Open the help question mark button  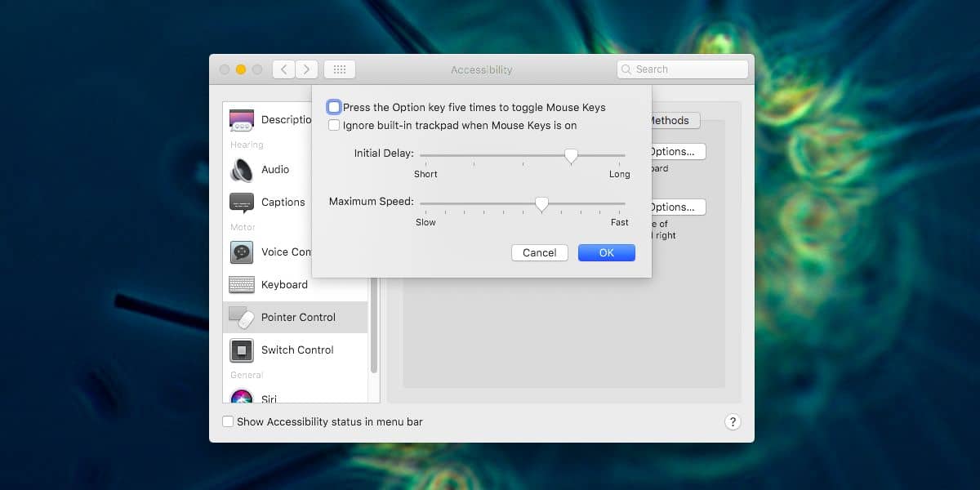tap(733, 422)
